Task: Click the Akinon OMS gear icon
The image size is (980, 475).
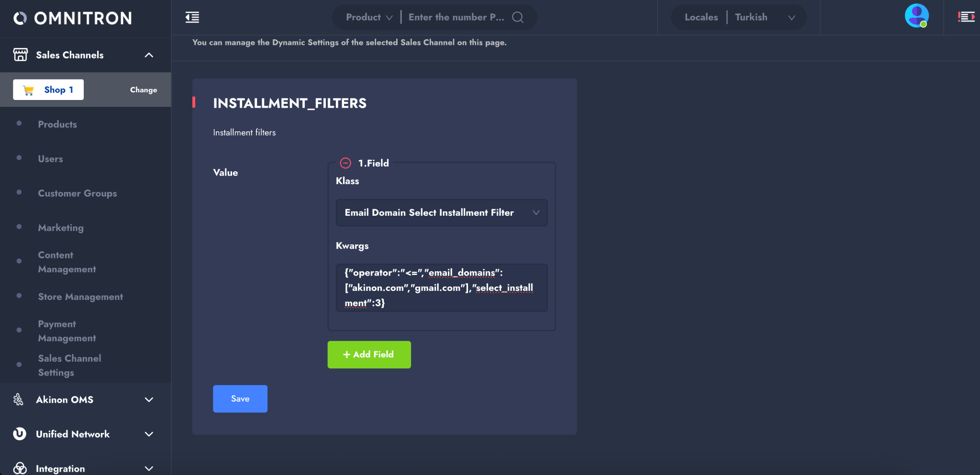Action: tap(19, 399)
